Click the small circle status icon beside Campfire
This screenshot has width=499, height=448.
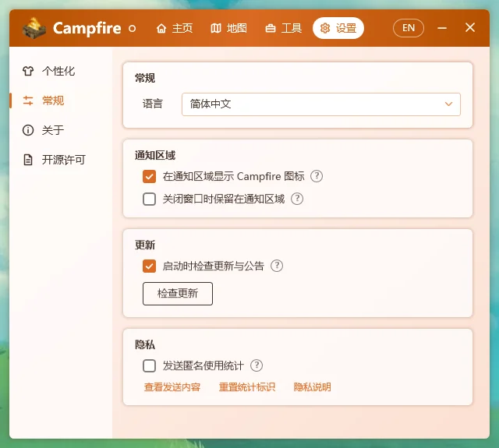[x=133, y=29]
